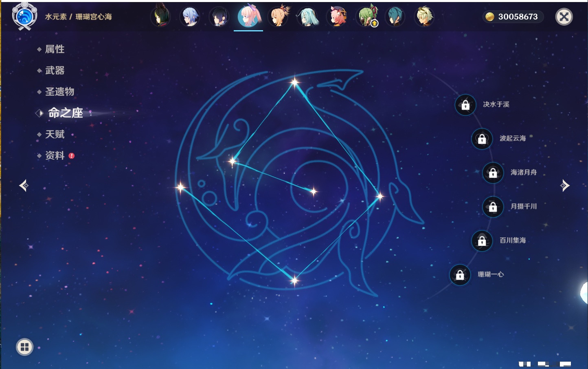Go to previous character with left arrow
The image size is (588, 369).
[24, 186]
